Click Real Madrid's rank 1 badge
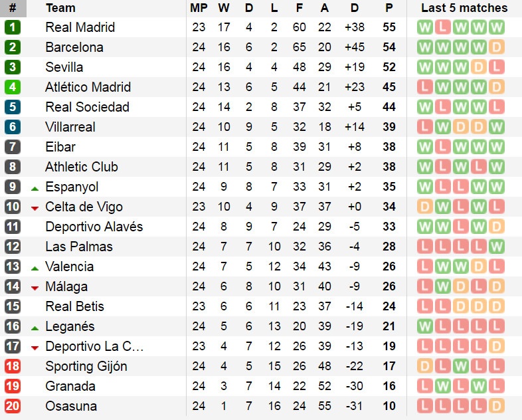Viewport: 522px width, 420px height. pos(13,27)
